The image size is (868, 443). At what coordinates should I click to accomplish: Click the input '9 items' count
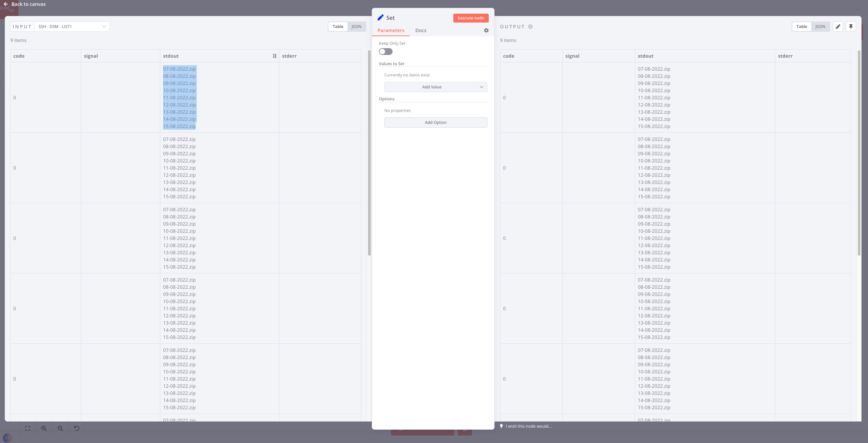18,40
